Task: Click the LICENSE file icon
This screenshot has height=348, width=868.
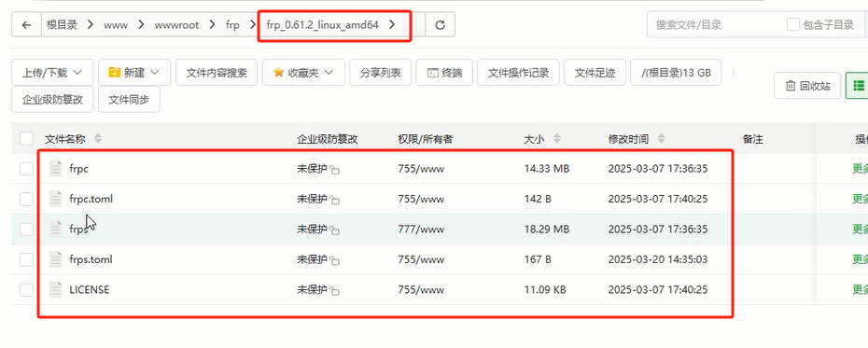Action: tap(55, 289)
